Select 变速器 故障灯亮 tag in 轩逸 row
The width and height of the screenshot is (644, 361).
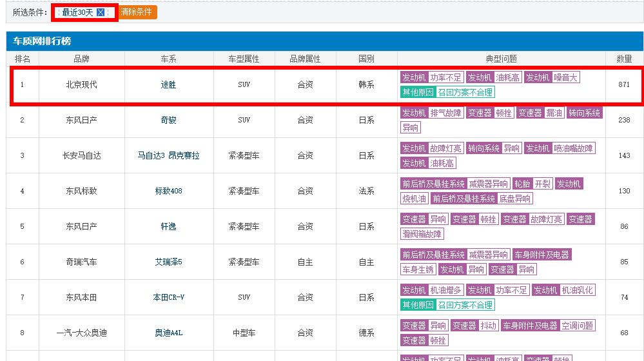[532, 219]
